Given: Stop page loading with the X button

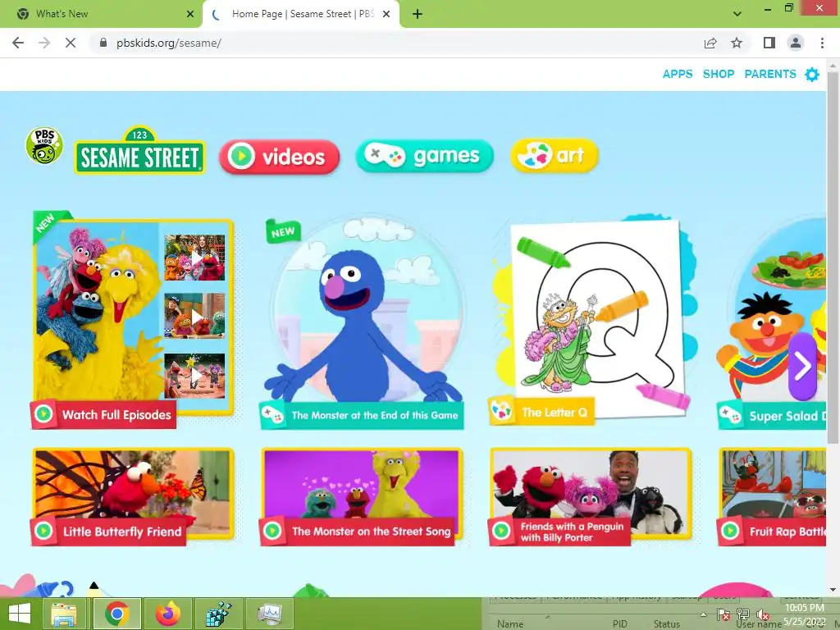Looking at the screenshot, I should click(x=71, y=43).
